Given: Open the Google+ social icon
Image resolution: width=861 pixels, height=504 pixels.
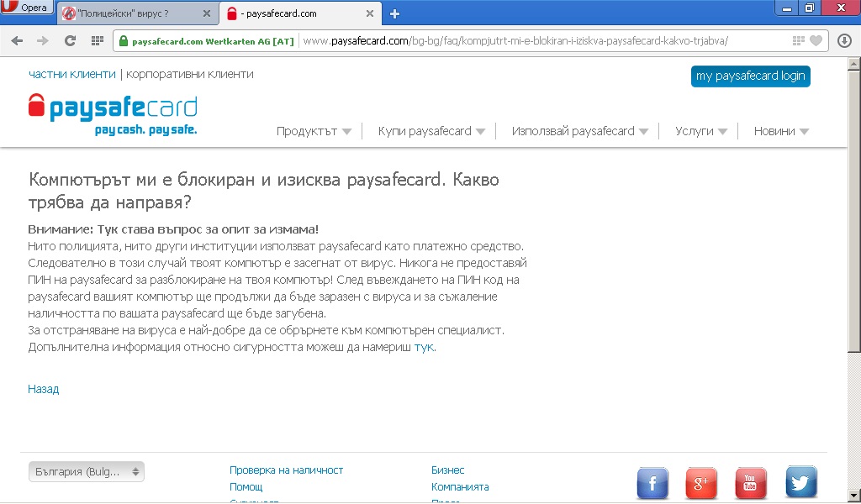Looking at the screenshot, I should 701,483.
